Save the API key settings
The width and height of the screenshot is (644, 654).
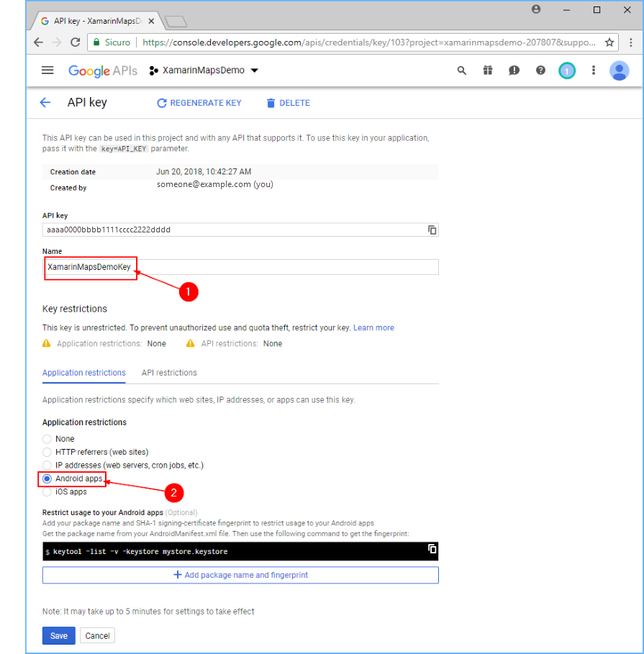(58, 635)
